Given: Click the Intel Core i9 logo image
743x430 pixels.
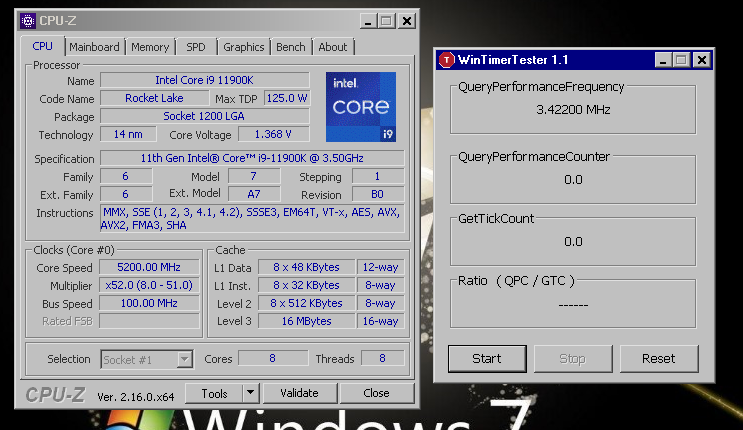Looking at the screenshot, I should pyautogui.click(x=361, y=107).
